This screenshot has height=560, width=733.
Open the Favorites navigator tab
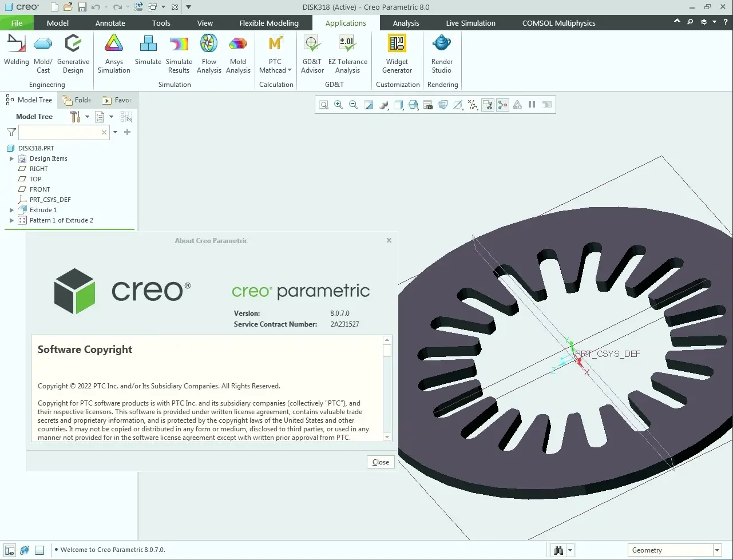[117, 100]
